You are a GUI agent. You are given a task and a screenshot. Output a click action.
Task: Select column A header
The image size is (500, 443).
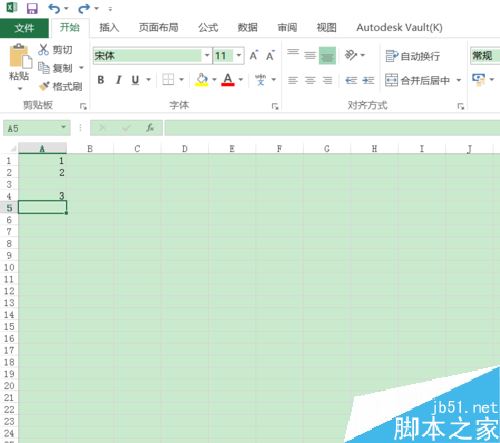42,149
